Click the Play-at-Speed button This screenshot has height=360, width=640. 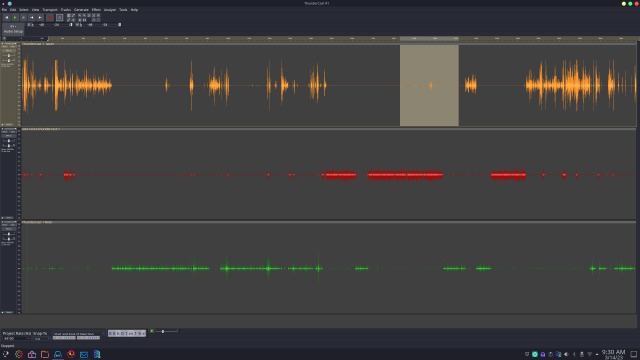pyautogui.click(x=152, y=331)
